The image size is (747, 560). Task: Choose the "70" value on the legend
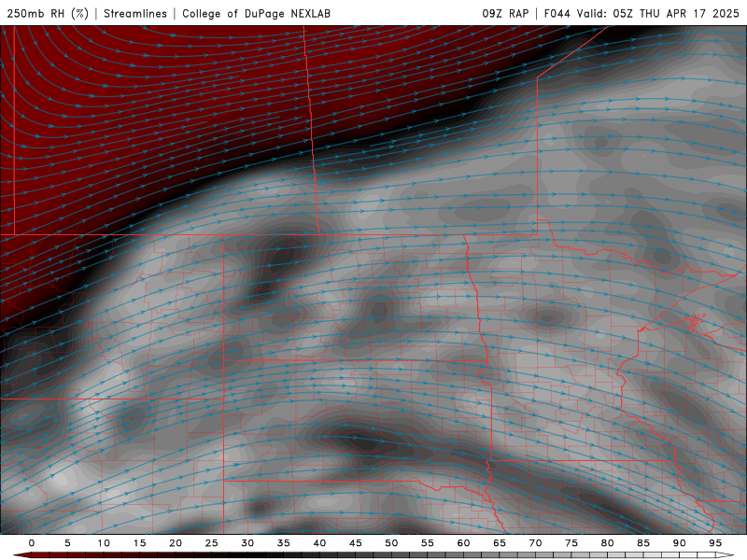click(535, 543)
